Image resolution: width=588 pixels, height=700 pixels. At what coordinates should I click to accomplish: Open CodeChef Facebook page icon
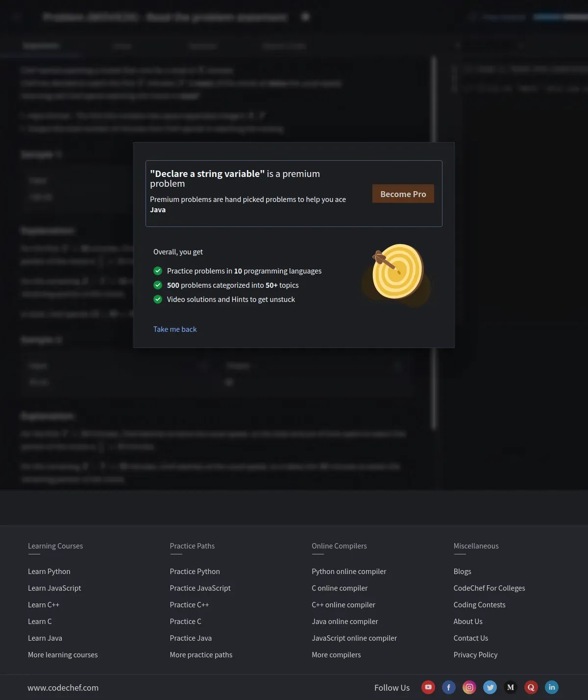(449, 687)
